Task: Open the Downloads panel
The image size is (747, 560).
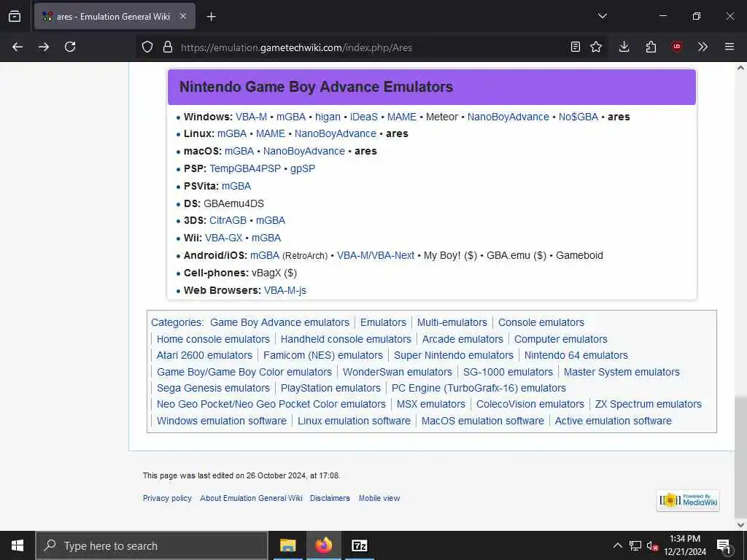Action: [x=624, y=47]
